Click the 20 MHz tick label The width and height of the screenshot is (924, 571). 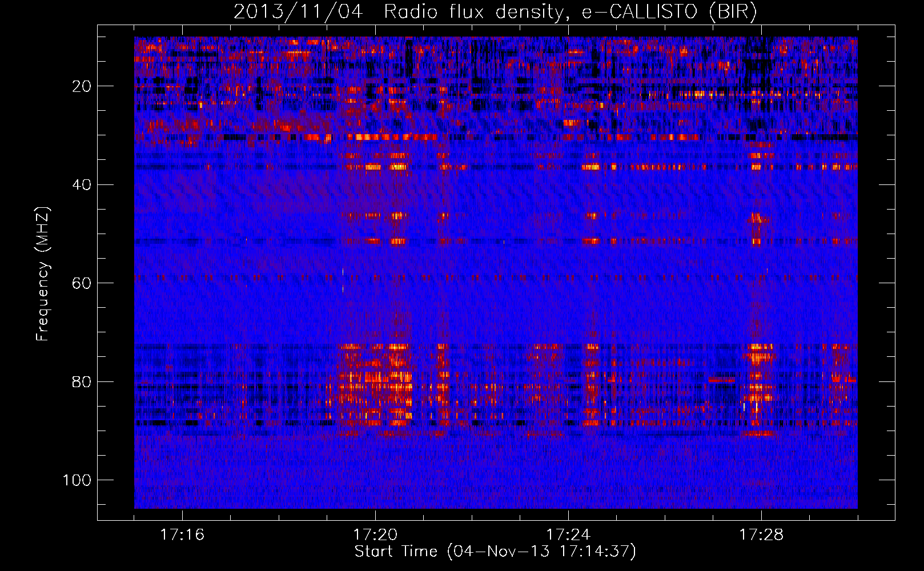[82, 86]
